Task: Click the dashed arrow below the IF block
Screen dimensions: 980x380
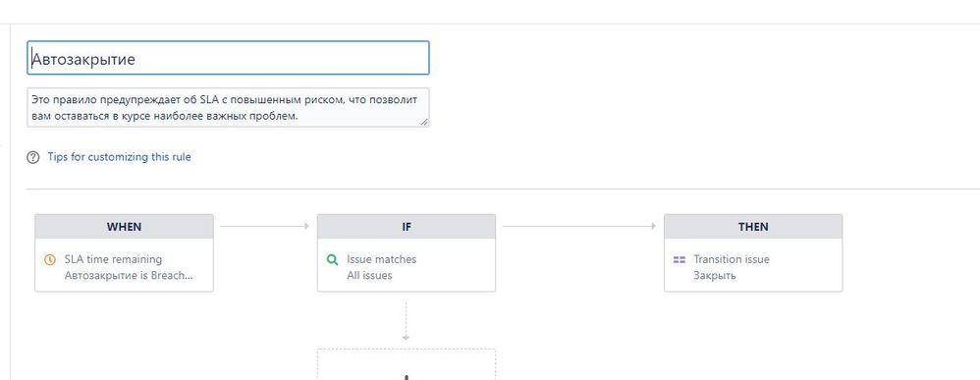Action: [x=407, y=321]
